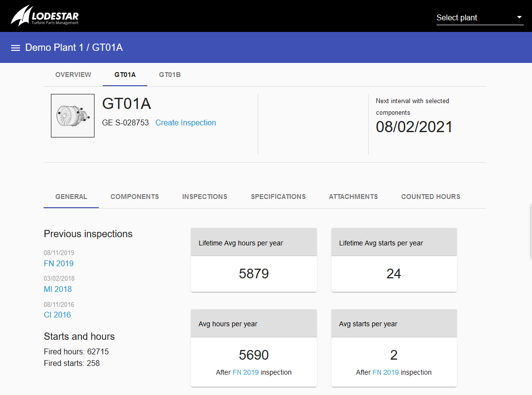Select the General tab

coord(71,197)
